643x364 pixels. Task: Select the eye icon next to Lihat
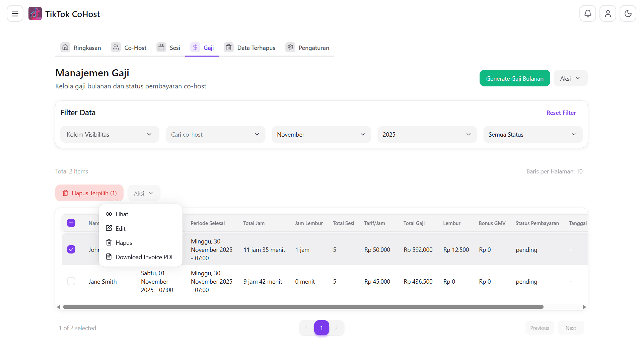109,214
